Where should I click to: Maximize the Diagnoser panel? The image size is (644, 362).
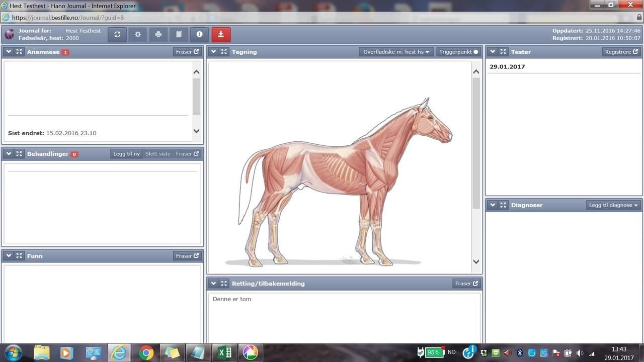[503, 205]
